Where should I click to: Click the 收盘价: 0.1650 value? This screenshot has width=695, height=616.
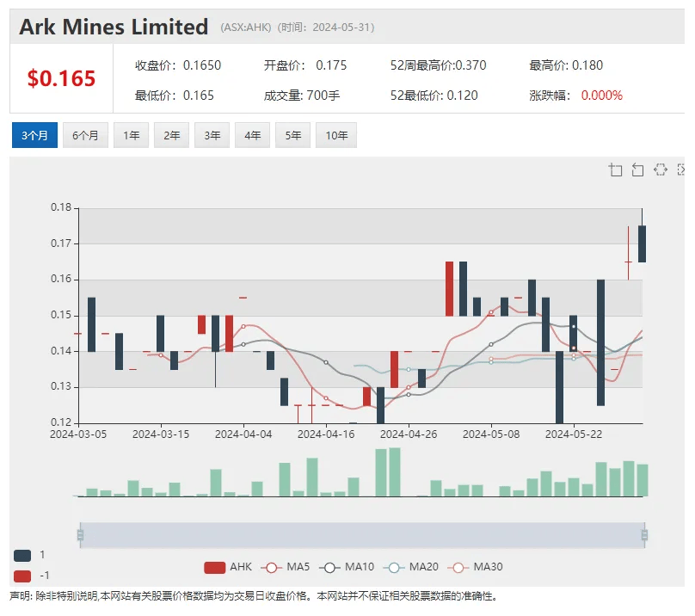coord(178,65)
